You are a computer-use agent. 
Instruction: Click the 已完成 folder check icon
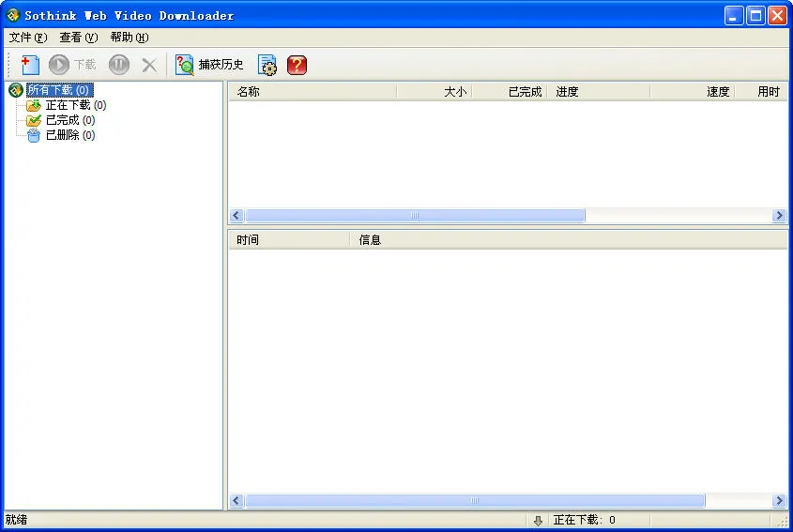point(34,120)
